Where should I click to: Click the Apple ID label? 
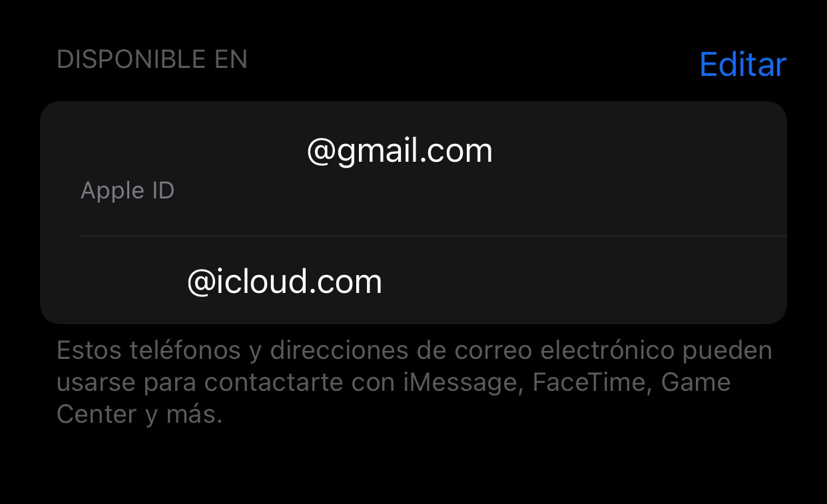pos(127,191)
